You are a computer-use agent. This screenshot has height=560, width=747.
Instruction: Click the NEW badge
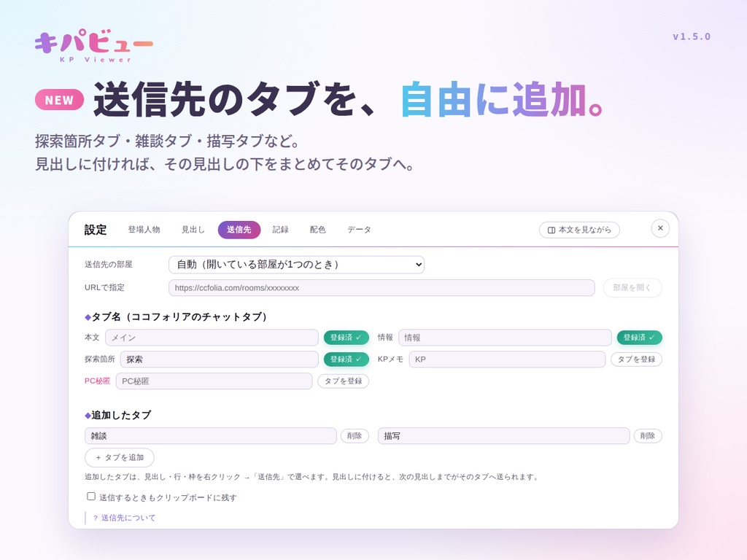60,100
